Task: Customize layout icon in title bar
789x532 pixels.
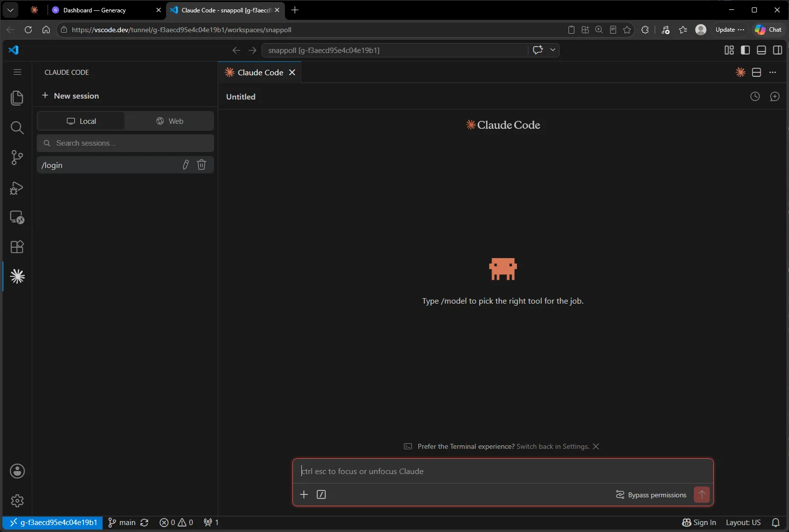Action: pos(729,50)
